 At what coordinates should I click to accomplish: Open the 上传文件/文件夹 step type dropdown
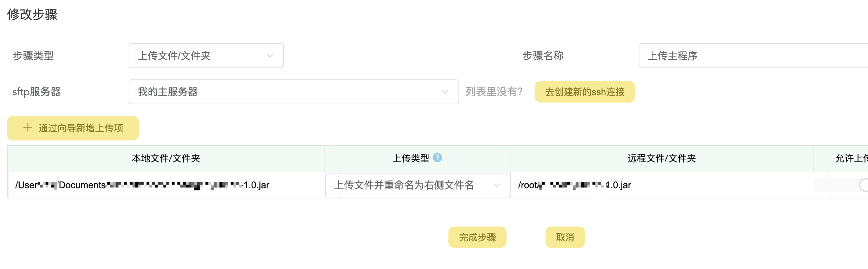(x=206, y=56)
